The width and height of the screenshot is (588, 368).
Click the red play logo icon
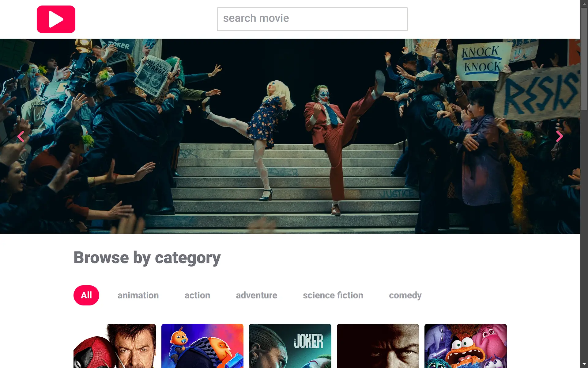pos(56,19)
